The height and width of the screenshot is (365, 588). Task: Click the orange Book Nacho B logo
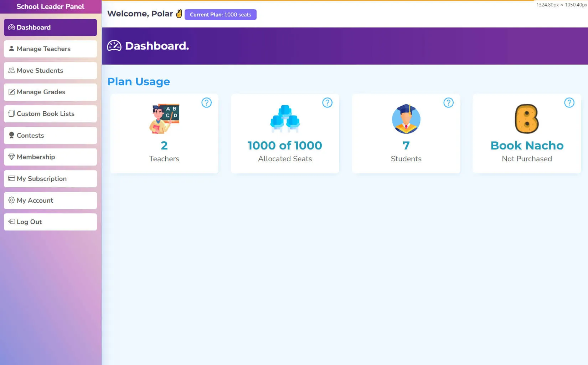pyautogui.click(x=527, y=119)
